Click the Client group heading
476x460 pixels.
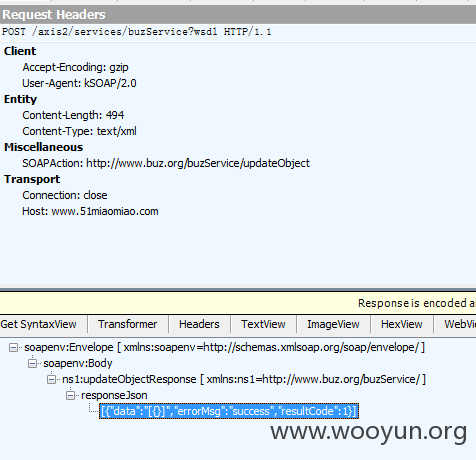click(x=20, y=51)
